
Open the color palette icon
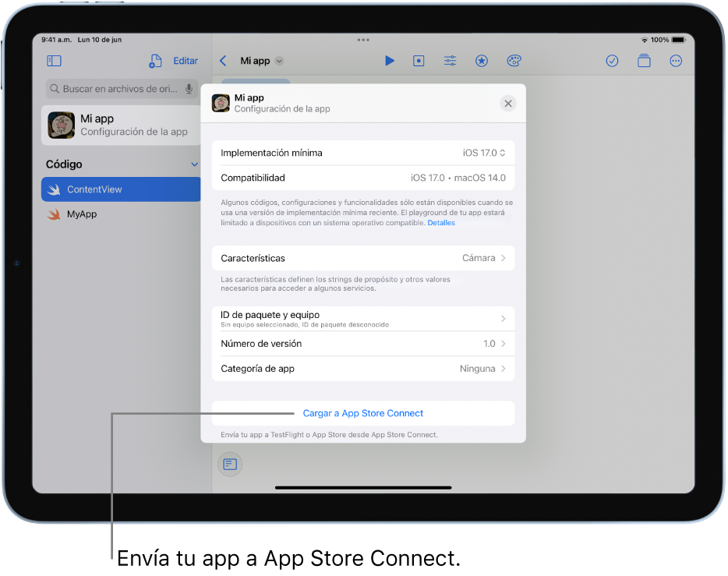pos(514,61)
